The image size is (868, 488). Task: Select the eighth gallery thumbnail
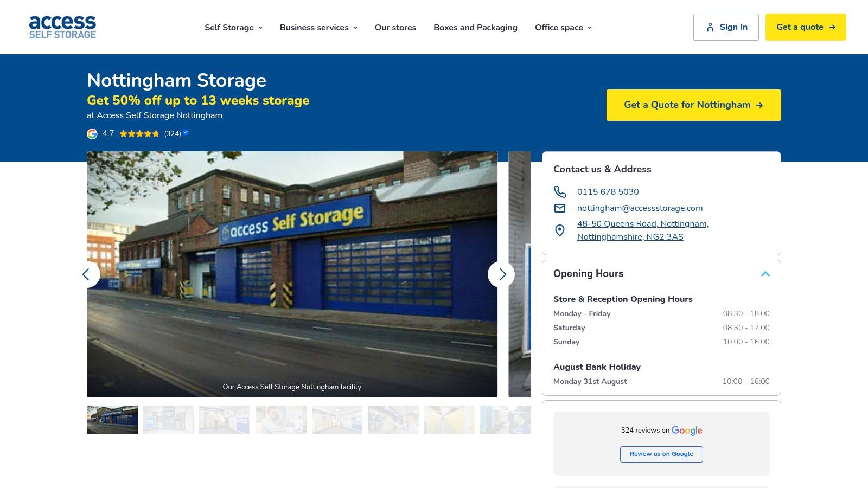point(506,420)
